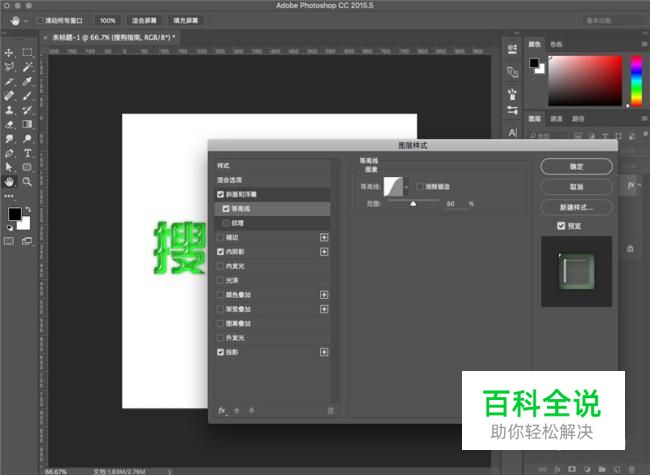
Task: Open the contour picker dropdown arrow
Action: (x=406, y=187)
